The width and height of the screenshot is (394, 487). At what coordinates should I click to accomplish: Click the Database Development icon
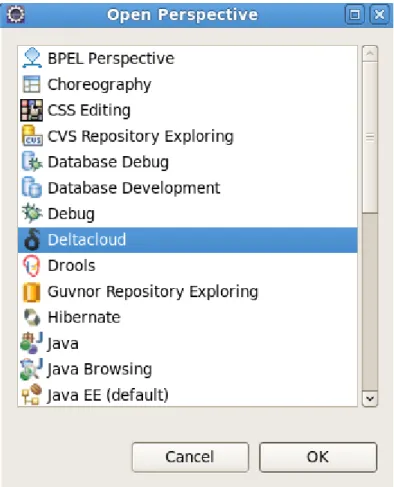tap(32, 187)
